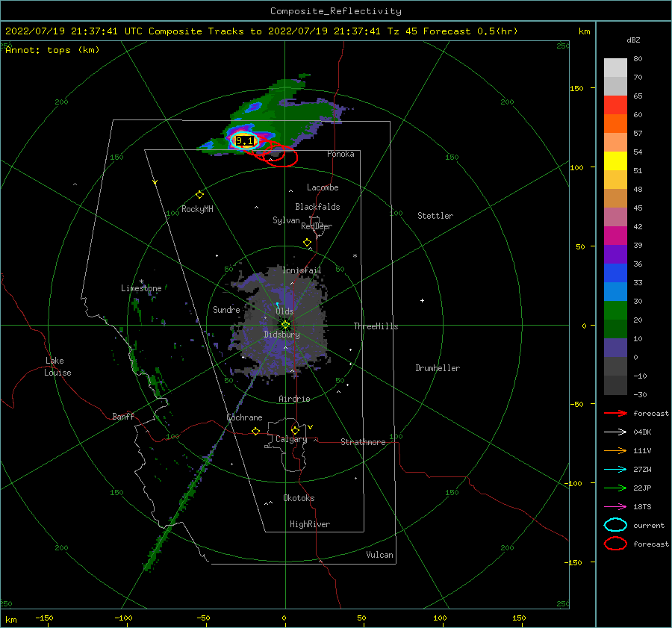Click the Okotoks city label
Viewport: 672px width, 628px height.
pos(299,498)
